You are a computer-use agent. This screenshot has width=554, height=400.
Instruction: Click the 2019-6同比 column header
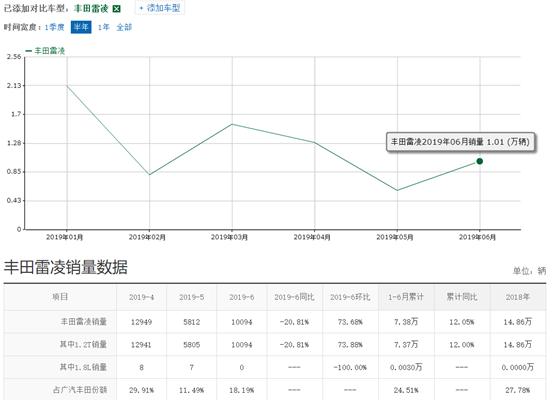(294, 297)
